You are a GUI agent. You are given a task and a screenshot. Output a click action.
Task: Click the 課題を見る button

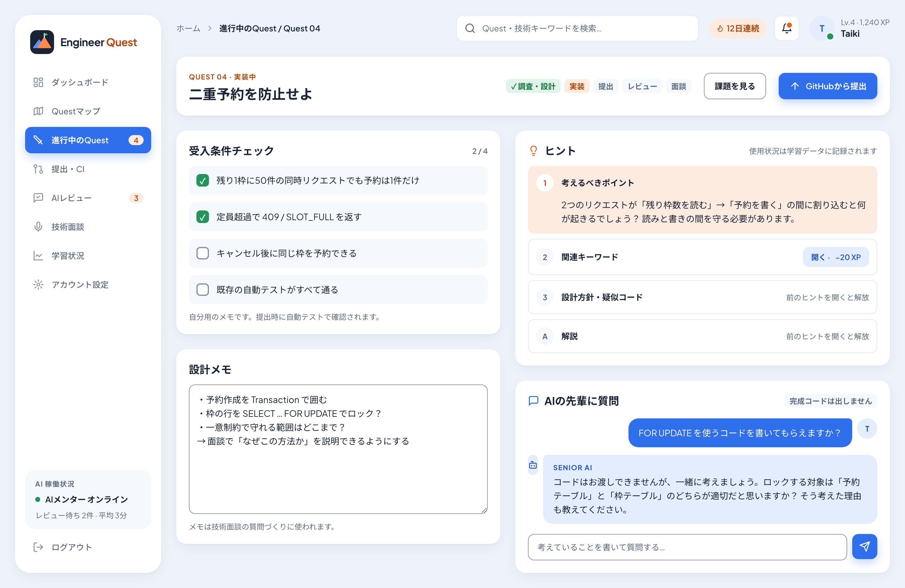coord(735,86)
